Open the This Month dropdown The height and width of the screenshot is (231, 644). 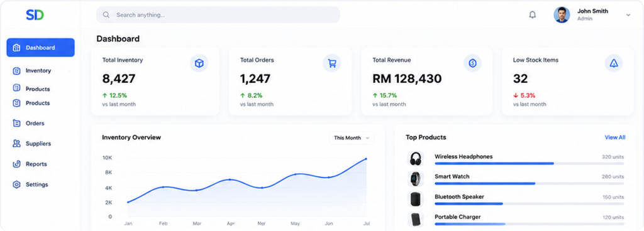point(351,137)
